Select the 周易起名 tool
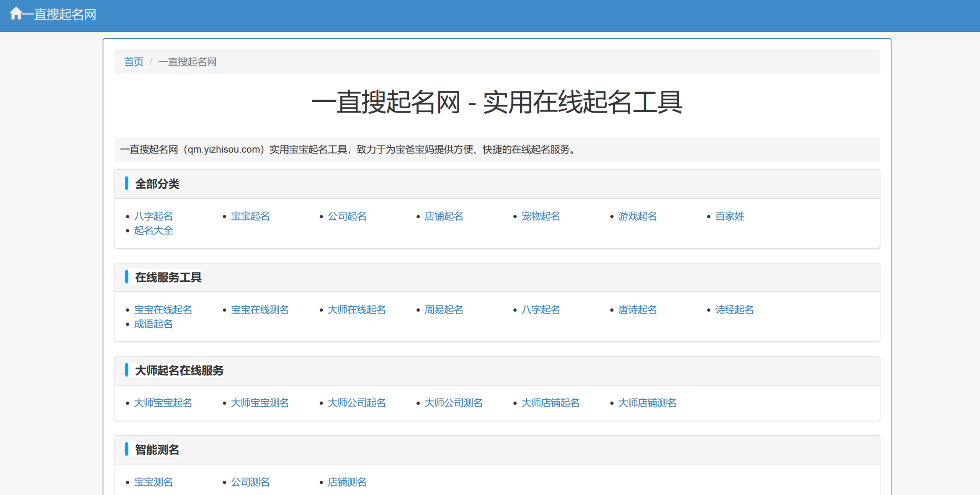The image size is (980, 495). click(x=444, y=310)
